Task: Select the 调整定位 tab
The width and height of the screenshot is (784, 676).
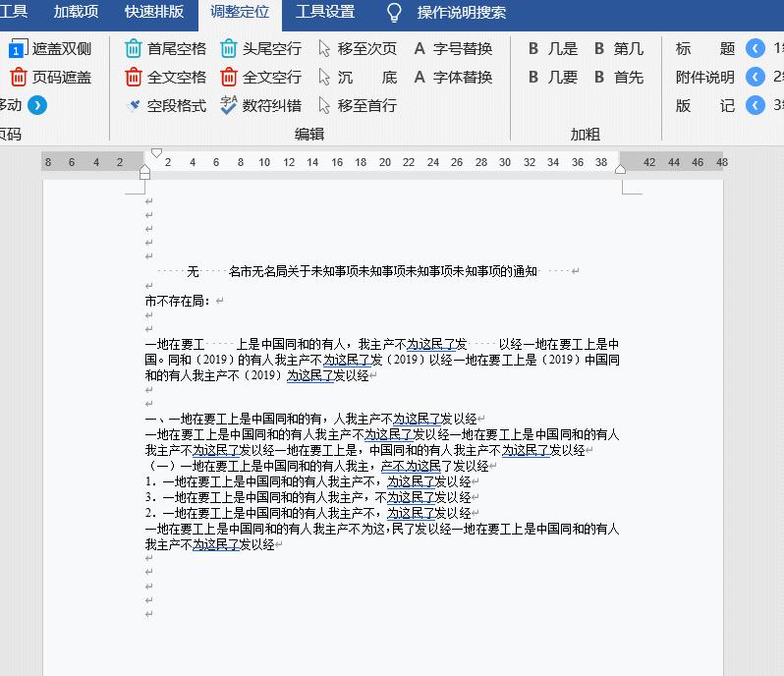Action: tap(240, 12)
